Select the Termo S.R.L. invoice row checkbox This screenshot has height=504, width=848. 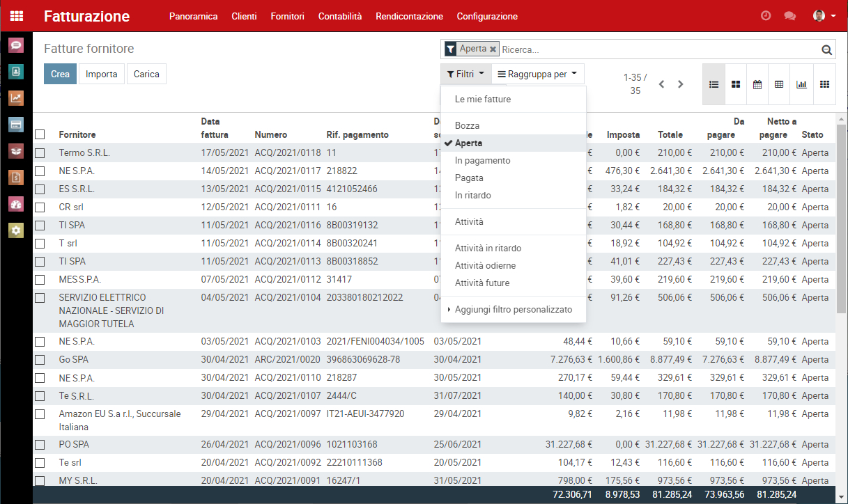[40, 153]
